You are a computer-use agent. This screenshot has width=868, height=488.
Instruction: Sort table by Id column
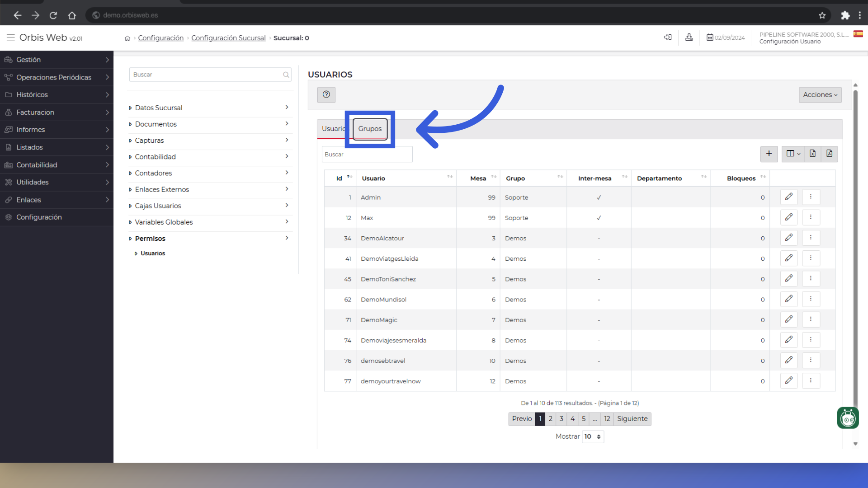click(340, 178)
